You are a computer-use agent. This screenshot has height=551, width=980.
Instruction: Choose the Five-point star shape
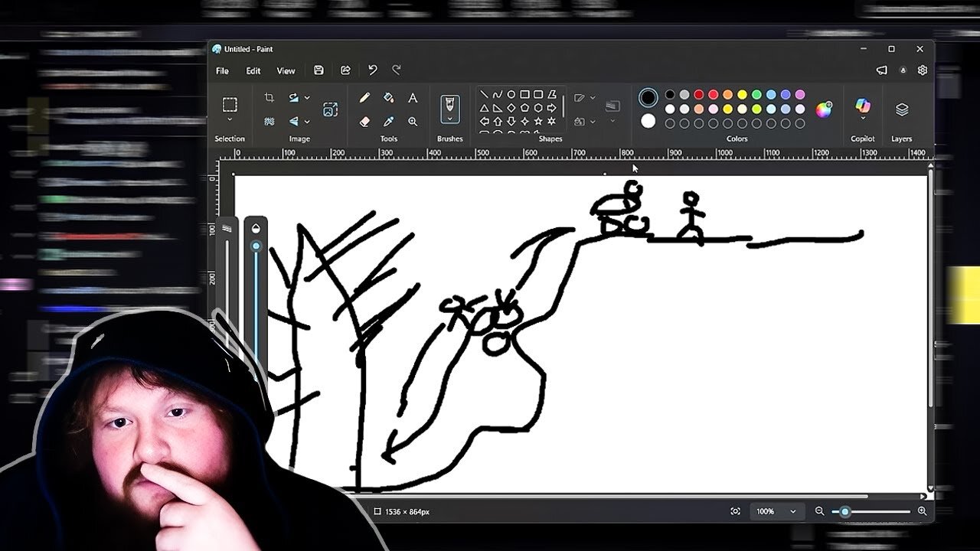click(538, 121)
